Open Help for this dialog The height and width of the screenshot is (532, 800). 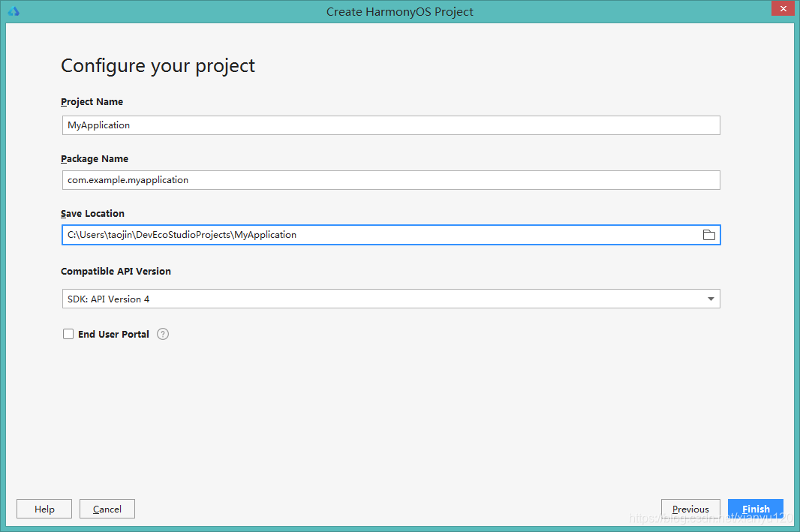tap(44, 509)
